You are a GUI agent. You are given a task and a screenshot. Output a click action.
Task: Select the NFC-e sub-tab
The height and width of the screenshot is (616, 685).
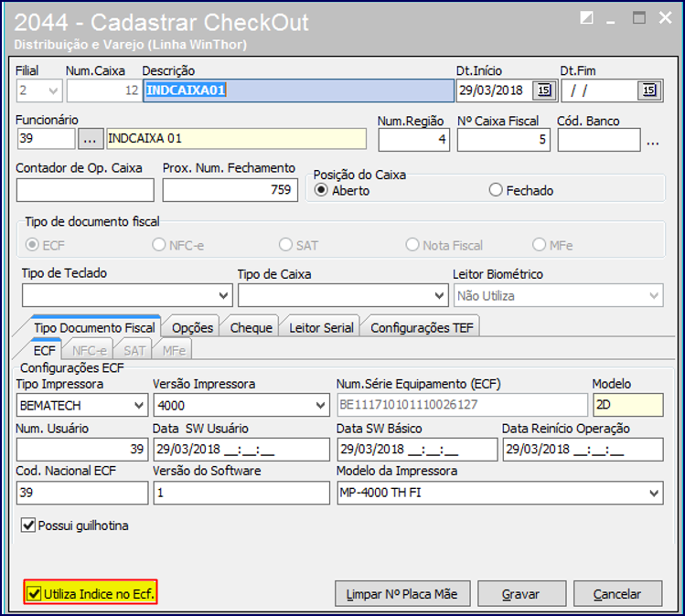point(90,351)
